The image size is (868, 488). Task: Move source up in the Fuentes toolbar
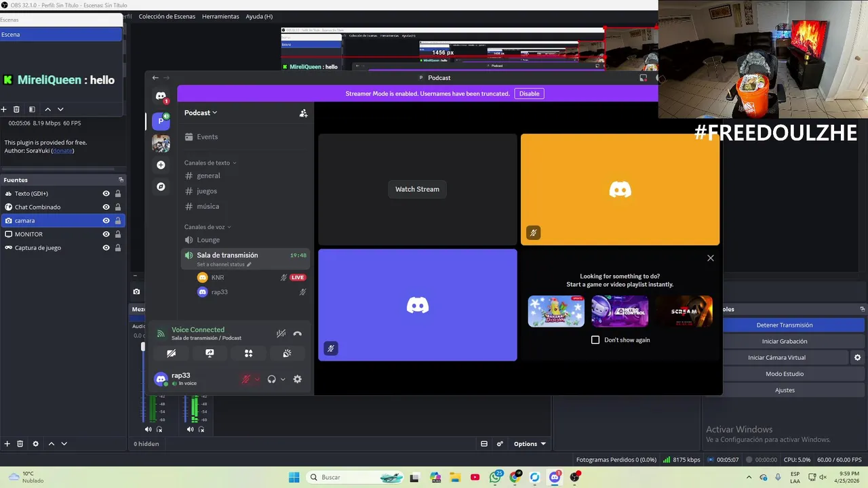[x=51, y=444]
